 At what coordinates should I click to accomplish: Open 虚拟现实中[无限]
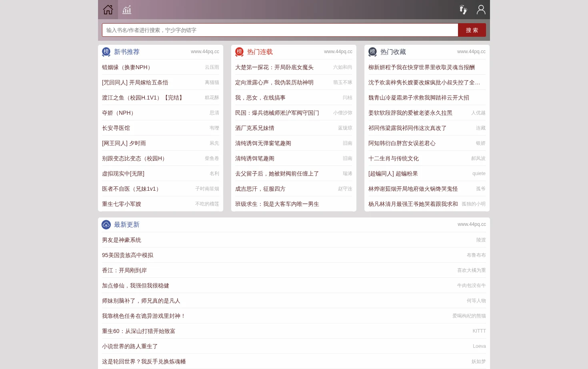pyautogui.click(x=123, y=174)
